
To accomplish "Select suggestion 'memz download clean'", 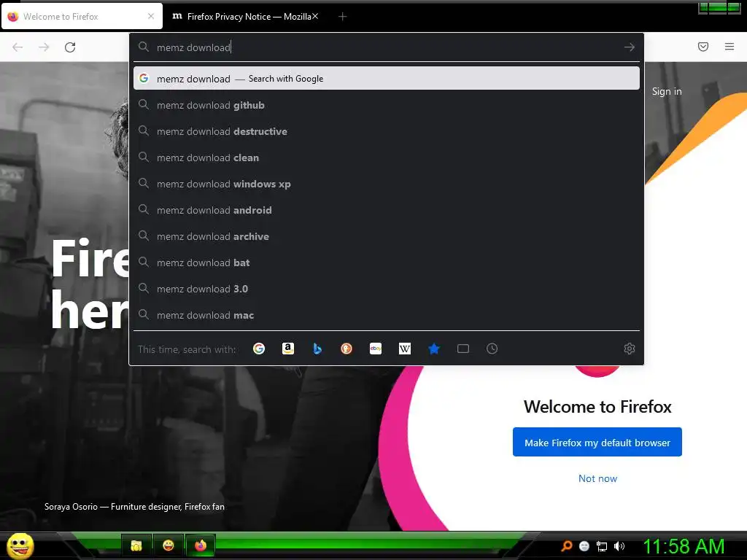I will [387, 157].
